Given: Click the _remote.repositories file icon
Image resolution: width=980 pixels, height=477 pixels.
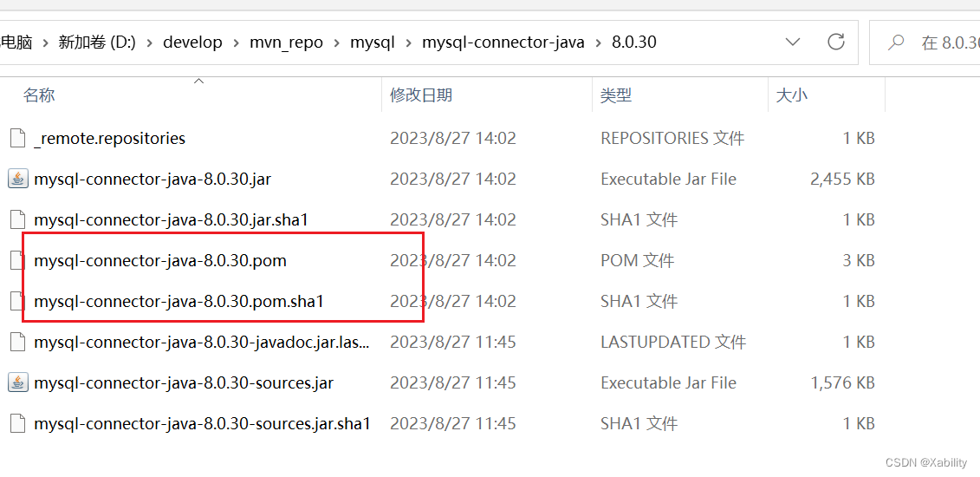Looking at the screenshot, I should [18, 138].
